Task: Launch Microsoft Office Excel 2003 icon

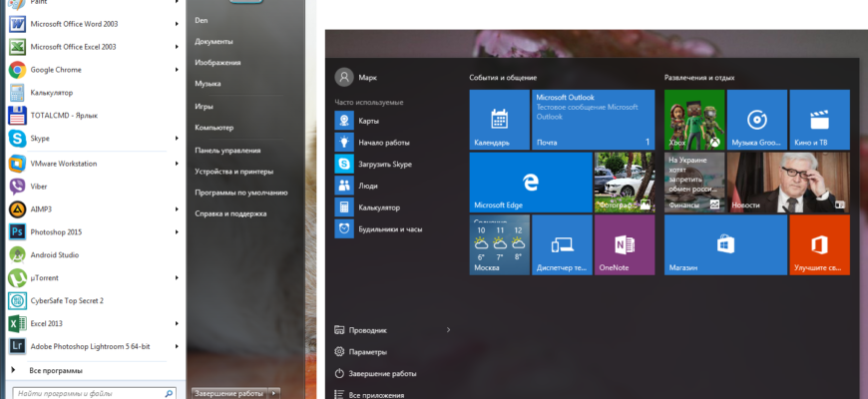Action: [x=17, y=47]
